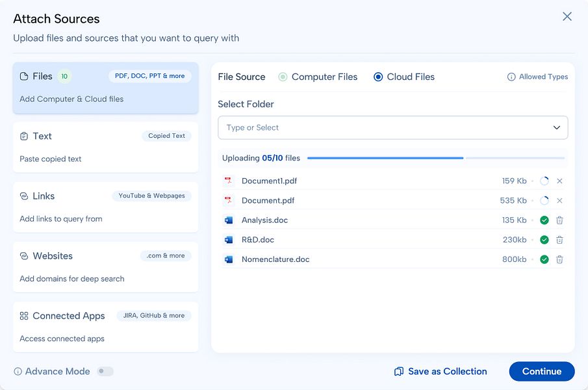
Task: Click the Word icon of Analysis.doc
Action: tap(228, 220)
